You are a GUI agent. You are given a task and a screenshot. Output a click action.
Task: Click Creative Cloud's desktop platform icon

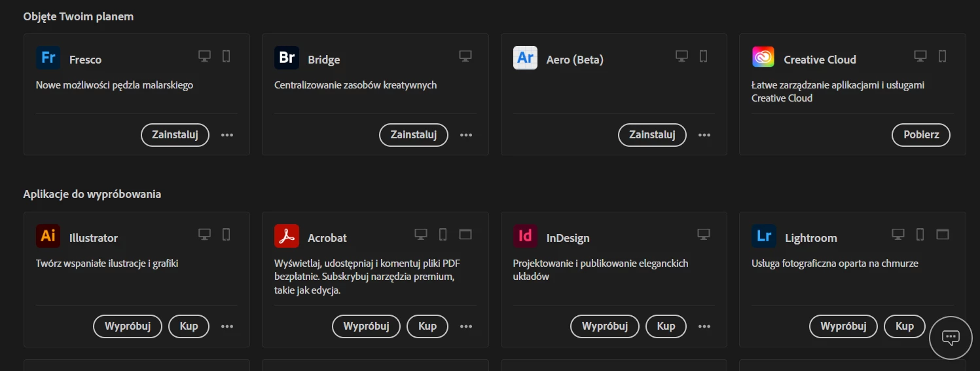921,56
